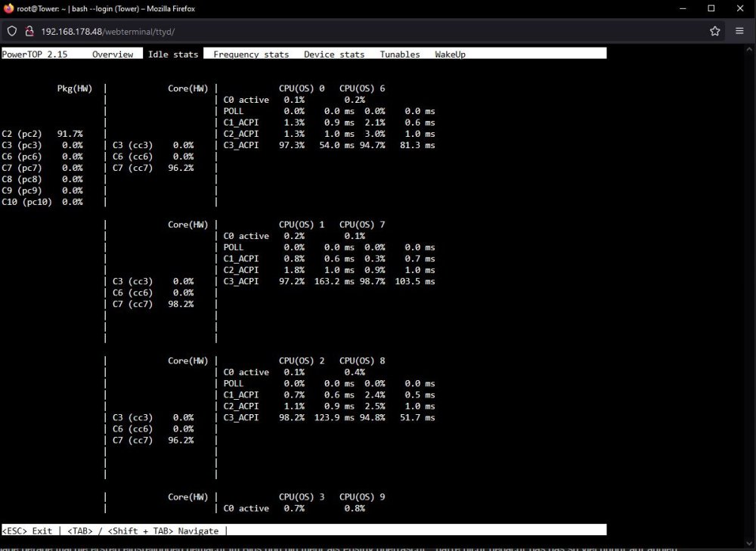Screen dimensions: 756x551
Task: Click the 54.0 ms C3_ACPI value
Action: [x=336, y=145]
